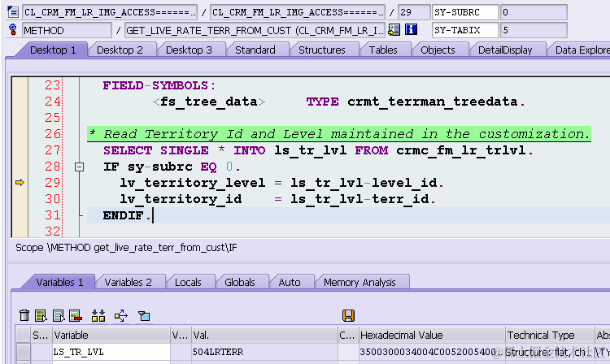Click the FIELD-SYMBOLS keyword on line 23
This screenshot has width=610, height=364.
[x=159, y=85]
